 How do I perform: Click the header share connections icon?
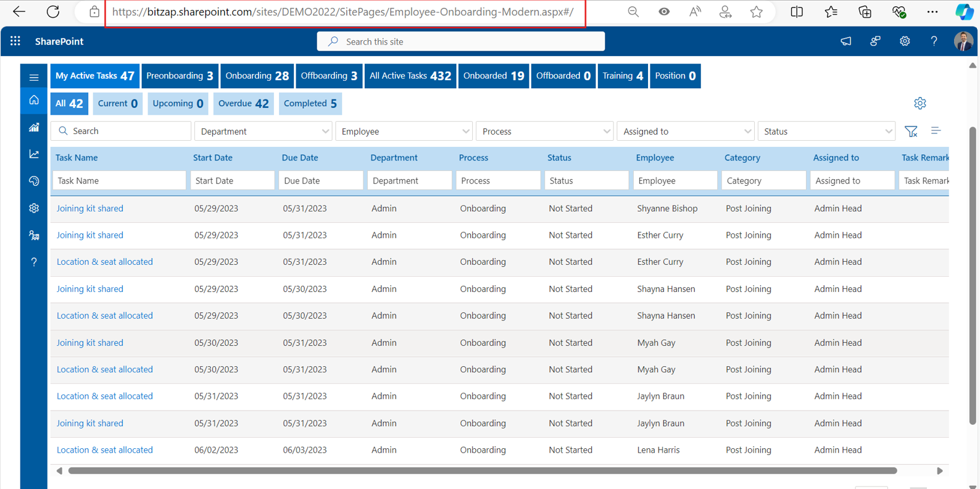[x=875, y=41]
